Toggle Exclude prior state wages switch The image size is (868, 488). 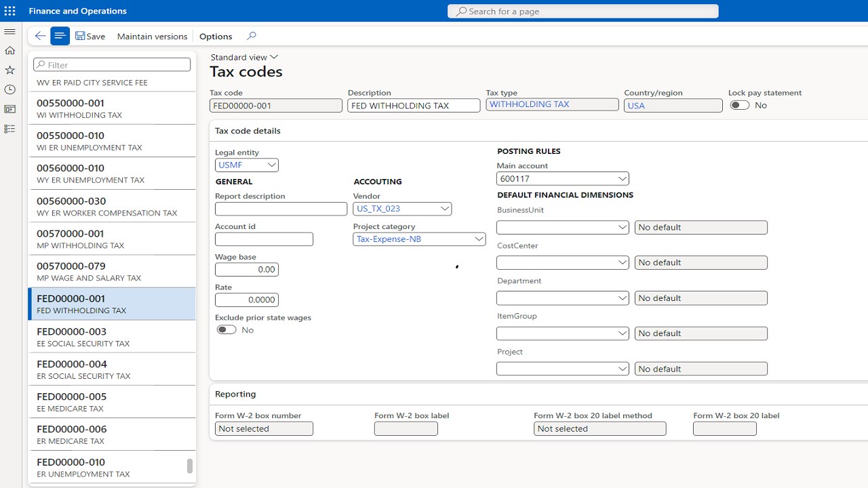[226, 330]
